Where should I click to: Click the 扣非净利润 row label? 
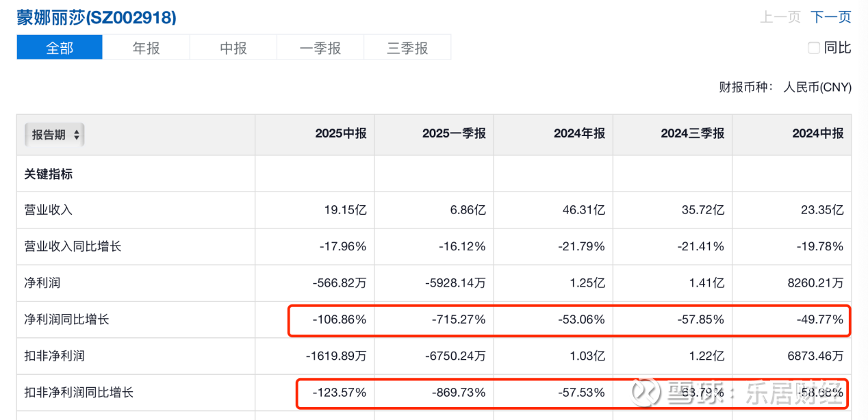[x=55, y=356]
